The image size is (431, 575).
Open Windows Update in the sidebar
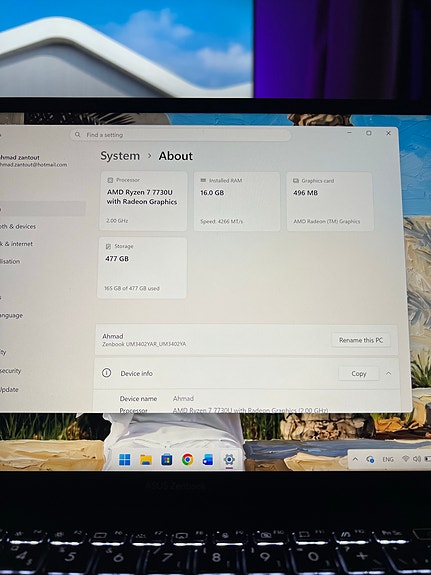tap(9, 389)
